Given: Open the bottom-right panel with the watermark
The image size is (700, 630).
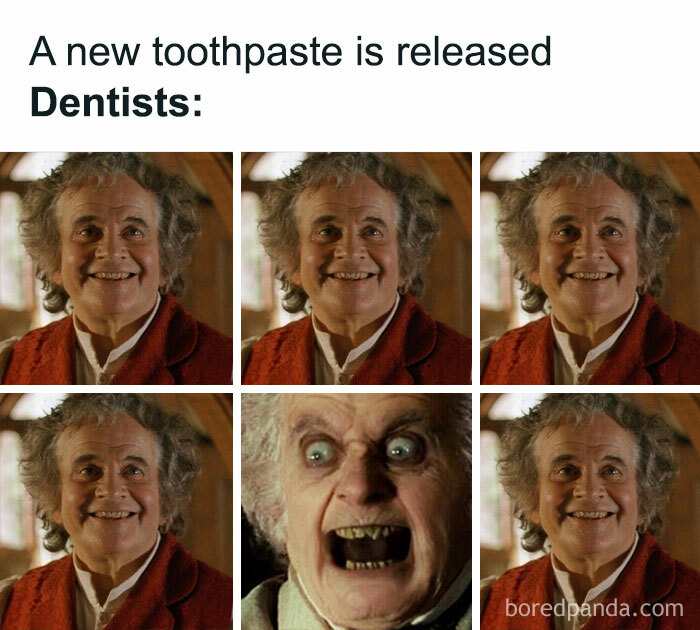Looking at the screenshot, I should click(590, 511).
